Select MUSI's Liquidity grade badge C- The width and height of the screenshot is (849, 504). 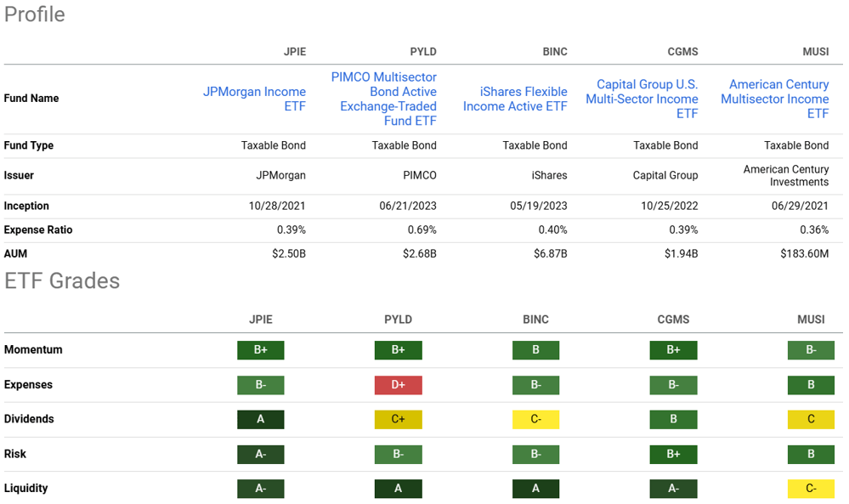coord(811,489)
